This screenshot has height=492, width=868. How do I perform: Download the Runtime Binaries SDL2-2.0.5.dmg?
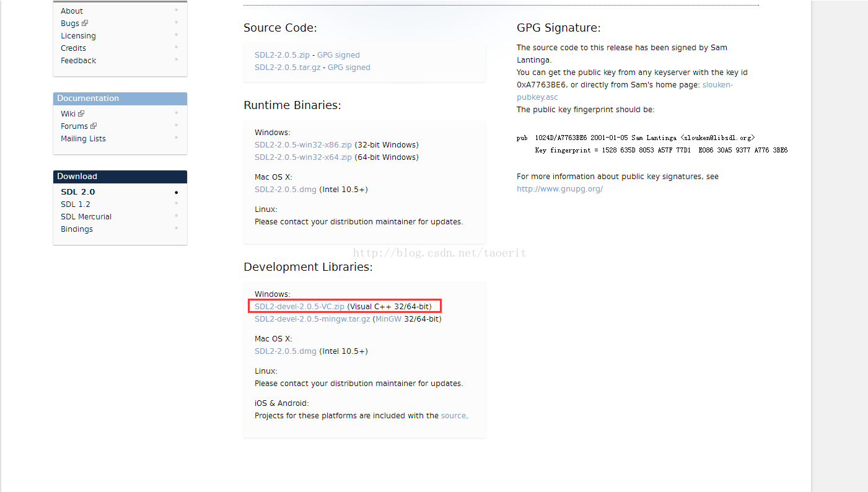[x=286, y=190]
